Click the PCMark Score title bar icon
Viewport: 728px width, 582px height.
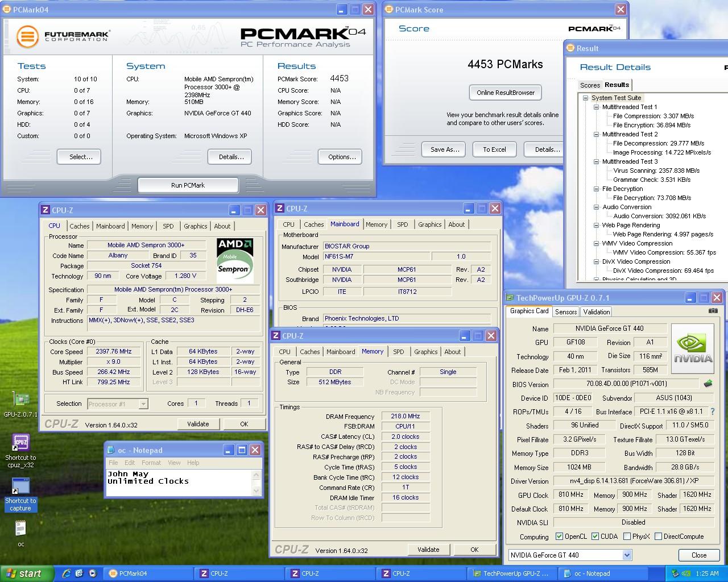[388, 9]
